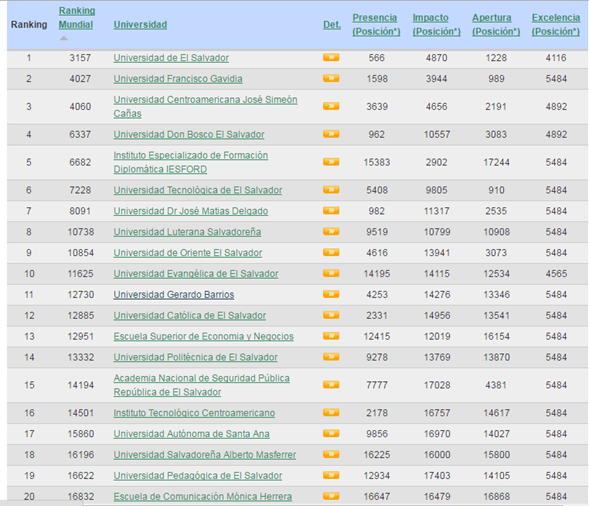This screenshot has height=506, width=589.
Task: Open details icon for Universidad de El Salvador
Action: coord(331,57)
